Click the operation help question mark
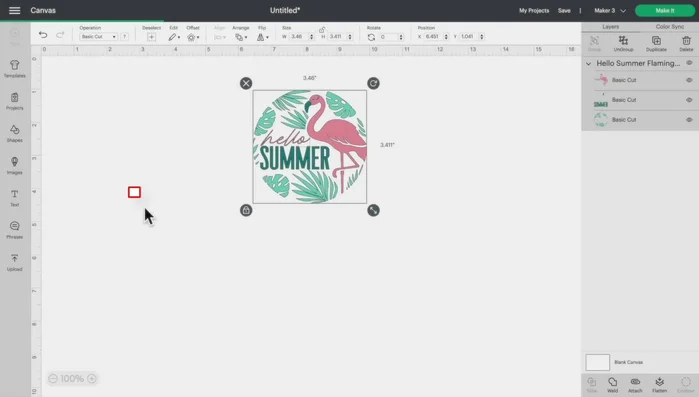The height and width of the screenshot is (397, 699). (125, 37)
